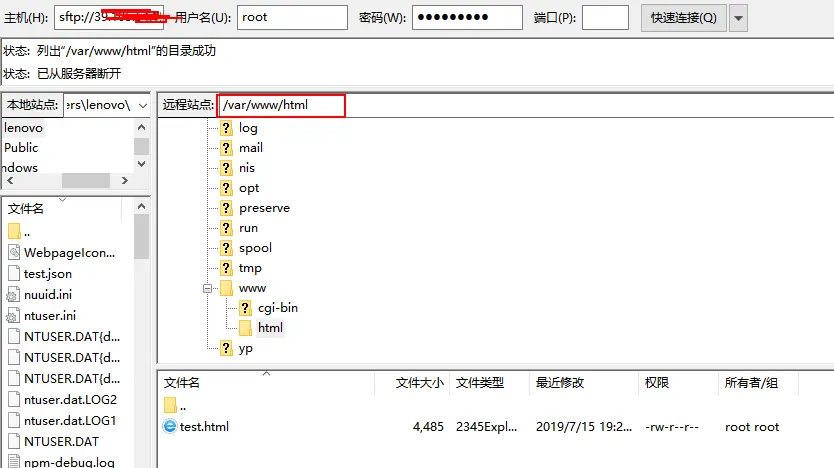Click the log folder question-mark icon
The width and height of the screenshot is (834, 468).
[x=227, y=128]
